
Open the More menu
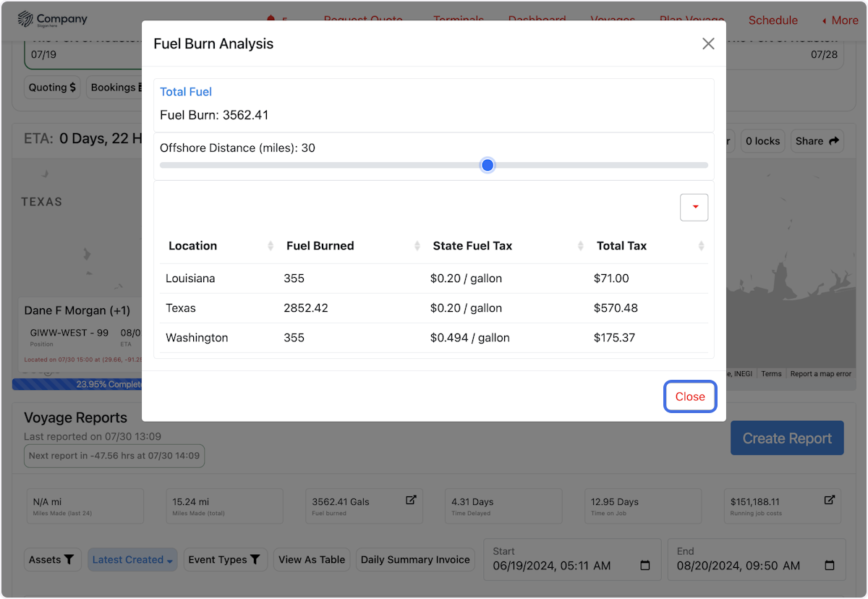(840, 20)
